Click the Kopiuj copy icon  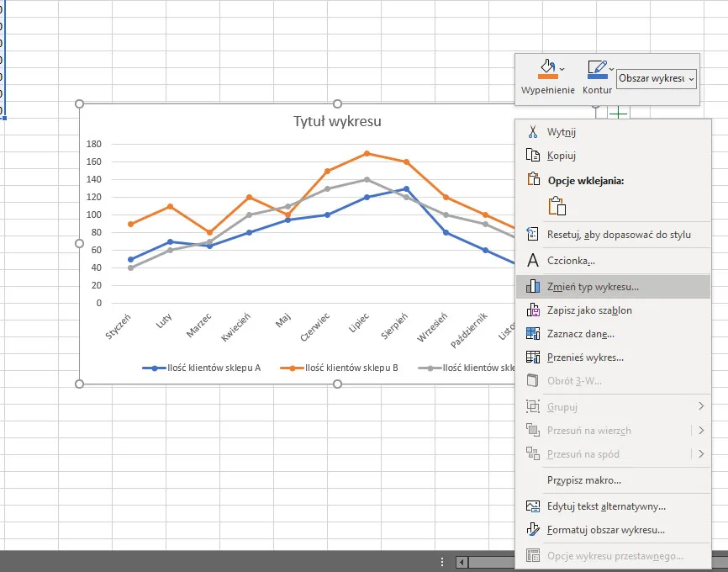point(532,156)
